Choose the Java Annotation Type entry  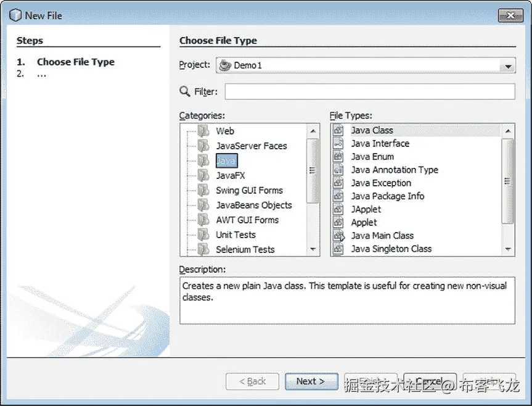click(x=395, y=170)
